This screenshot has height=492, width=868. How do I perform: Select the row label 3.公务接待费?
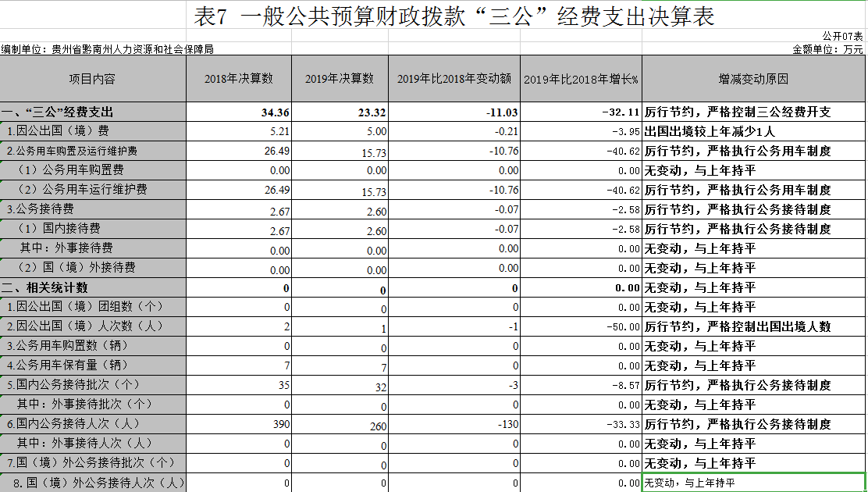[x=92, y=209]
